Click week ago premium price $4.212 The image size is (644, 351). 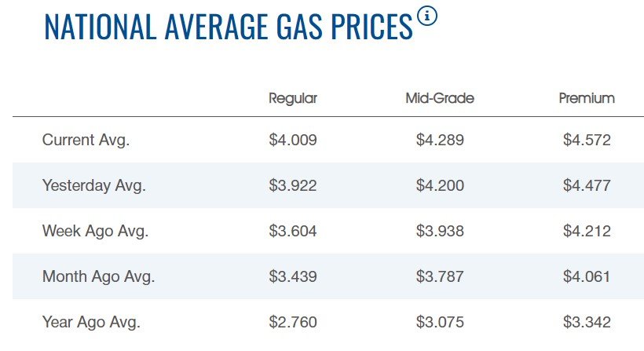[587, 231]
